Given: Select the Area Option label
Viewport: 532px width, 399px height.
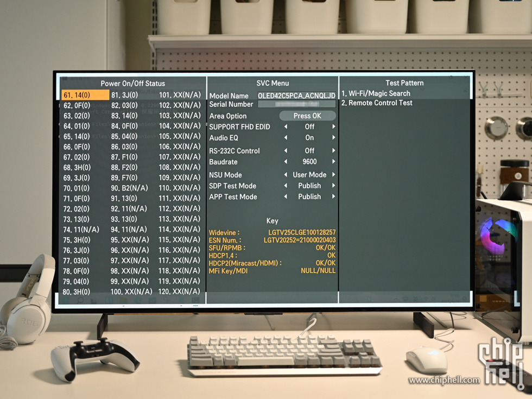Looking at the screenshot, I should (x=228, y=116).
